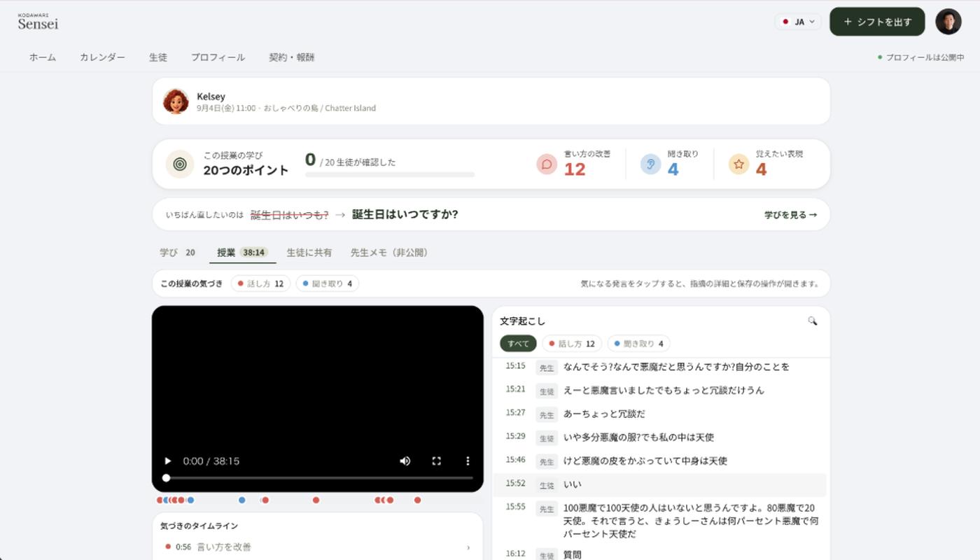Click the student name Kelsey
The height and width of the screenshot is (560, 980).
pyautogui.click(x=211, y=97)
